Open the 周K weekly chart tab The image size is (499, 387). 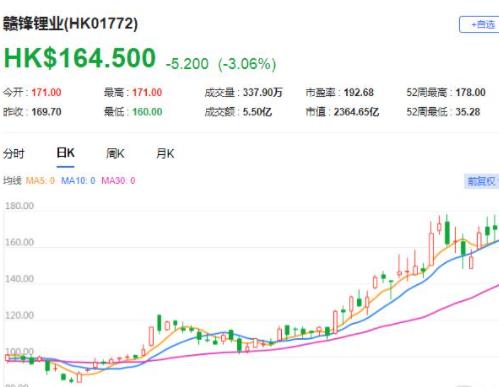[x=115, y=154]
